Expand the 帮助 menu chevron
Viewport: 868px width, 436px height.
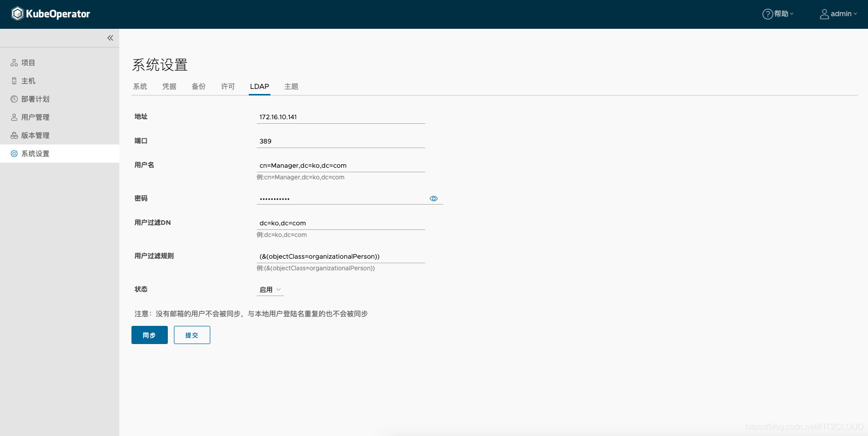click(x=792, y=14)
